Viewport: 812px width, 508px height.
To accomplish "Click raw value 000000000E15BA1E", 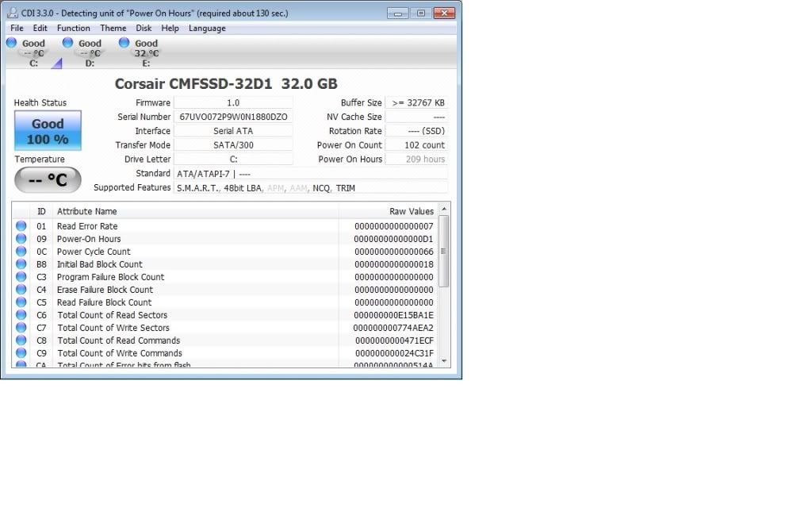I will [393, 314].
